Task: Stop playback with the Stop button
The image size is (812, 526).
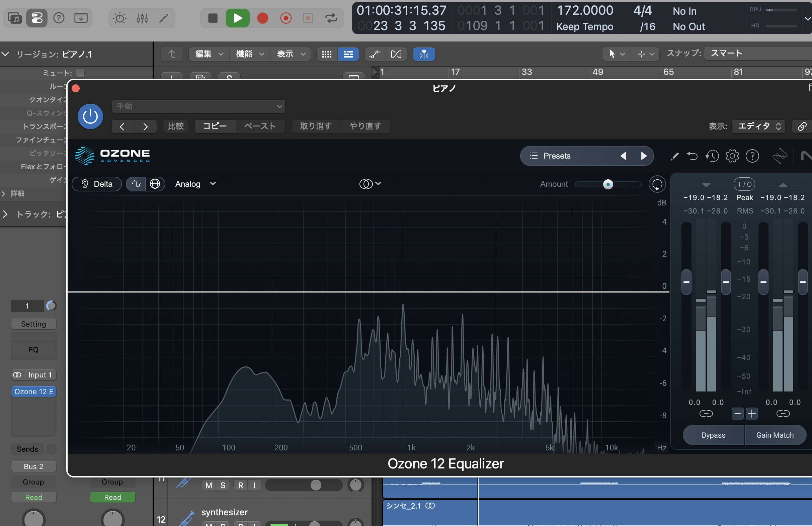Action: 213,18
